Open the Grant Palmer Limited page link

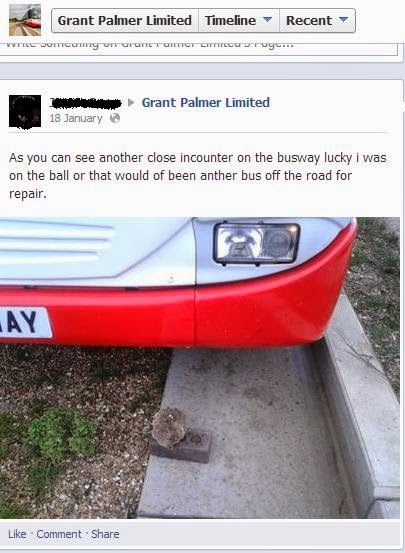point(206,103)
